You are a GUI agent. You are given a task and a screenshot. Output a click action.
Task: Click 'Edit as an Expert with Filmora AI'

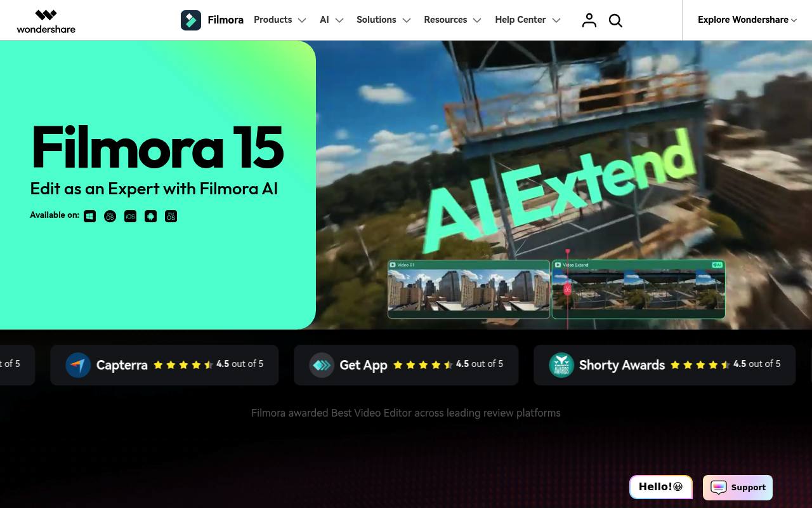point(154,189)
